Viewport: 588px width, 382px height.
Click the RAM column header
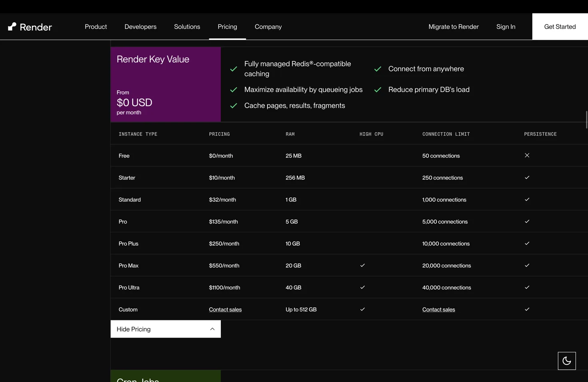click(x=290, y=134)
